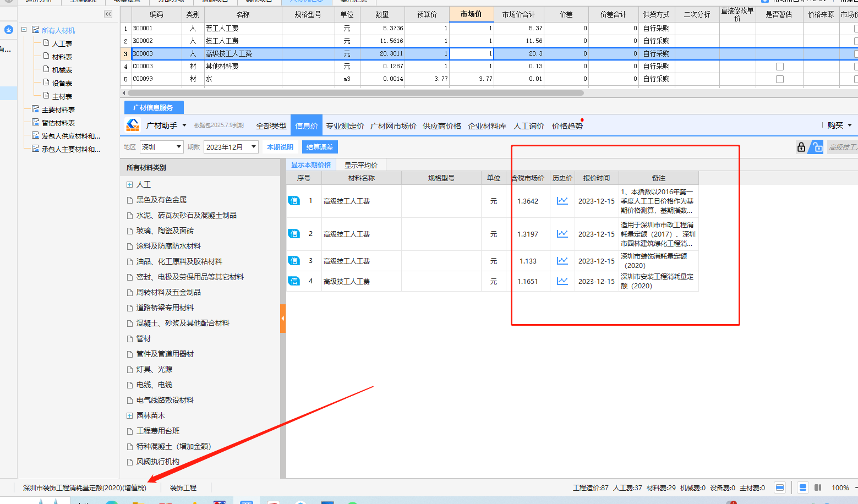This screenshot has height=504, width=858.
Task: Open history price chart for row 1.133
Action: [562, 261]
